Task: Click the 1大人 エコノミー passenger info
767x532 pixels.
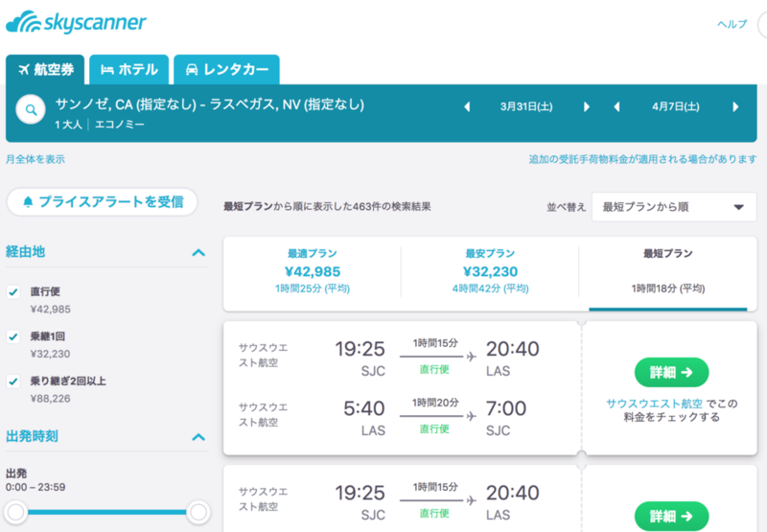Action: [100, 125]
